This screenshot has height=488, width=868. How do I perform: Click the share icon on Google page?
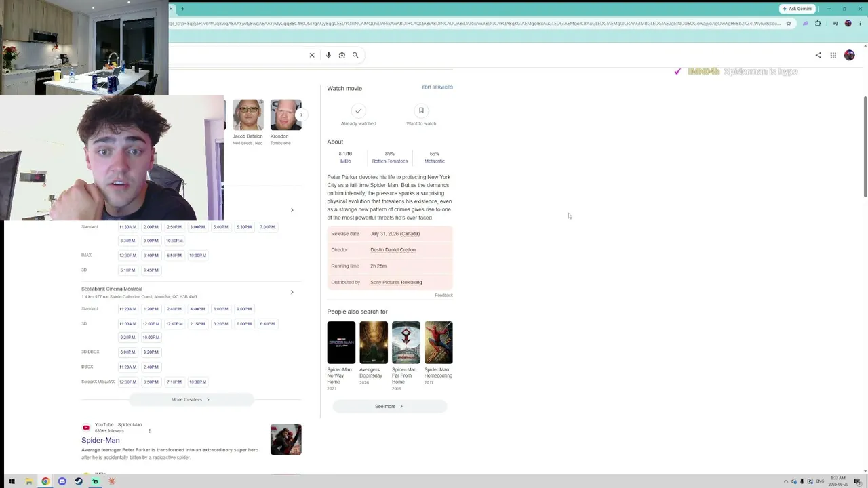818,55
